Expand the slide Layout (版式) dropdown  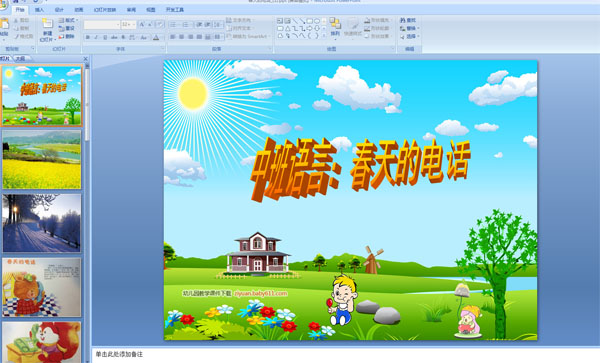pyautogui.click(x=68, y=20)
